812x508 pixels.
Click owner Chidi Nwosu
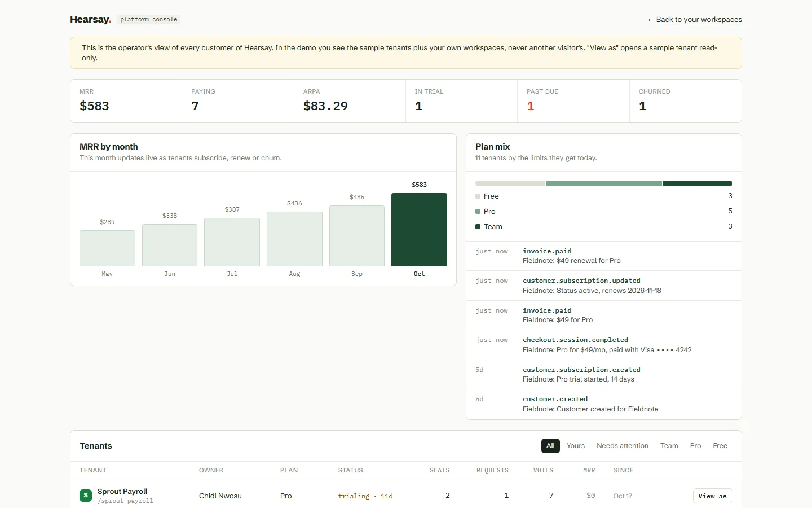coord(220,496)
